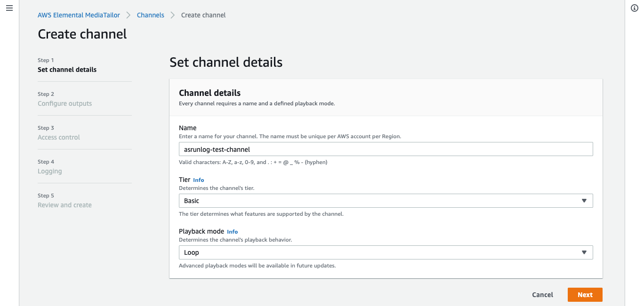
Task: Click the Name field with asrunlog-test-channel
Action: tap(386, 149)
